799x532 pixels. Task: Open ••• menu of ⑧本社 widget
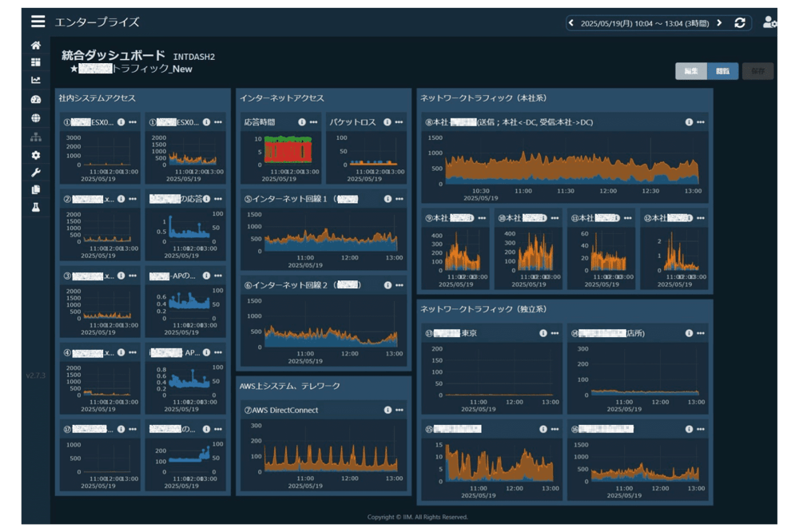point(701,122)
